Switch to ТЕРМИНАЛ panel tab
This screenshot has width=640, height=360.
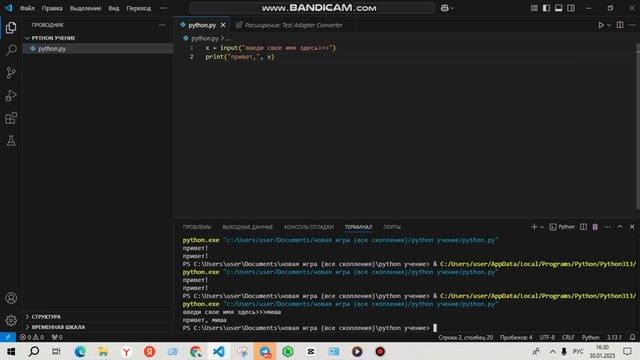point(358,227)
